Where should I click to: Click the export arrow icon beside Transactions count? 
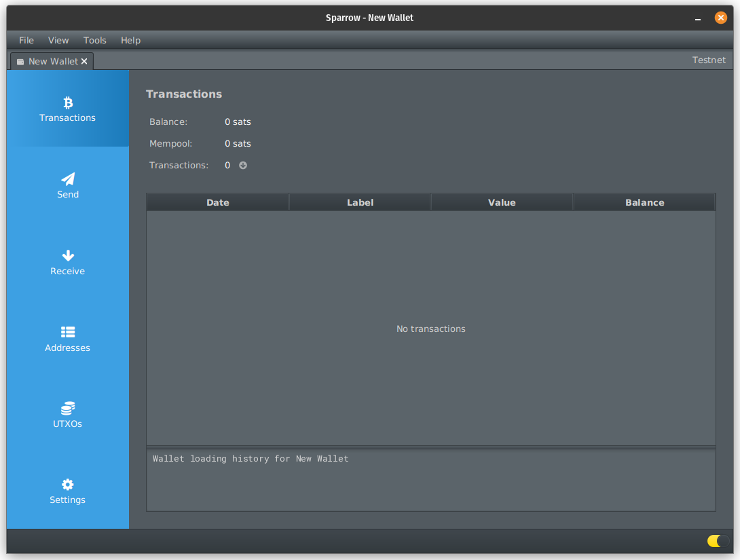coord(243,165)
